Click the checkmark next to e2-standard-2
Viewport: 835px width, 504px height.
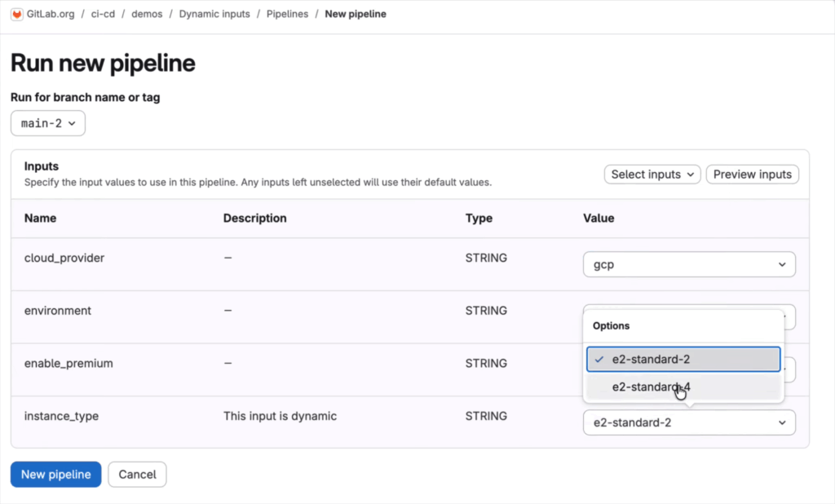(599, 359)
